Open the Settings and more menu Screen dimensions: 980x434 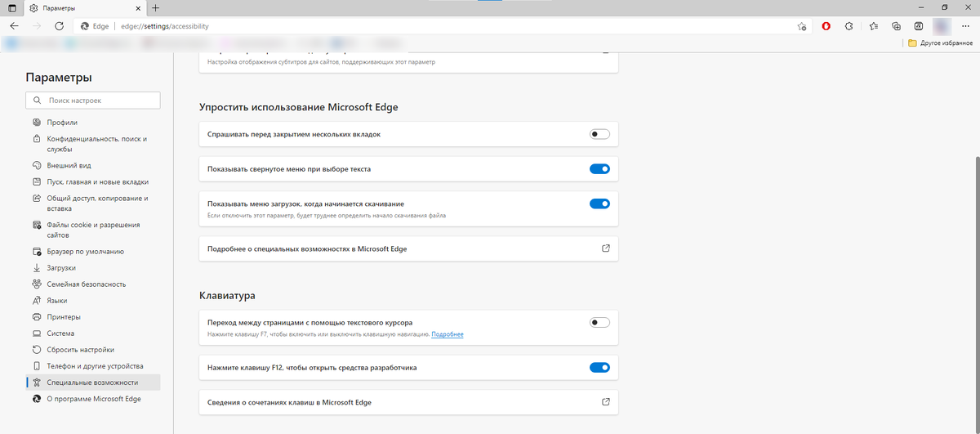[965, 26]
